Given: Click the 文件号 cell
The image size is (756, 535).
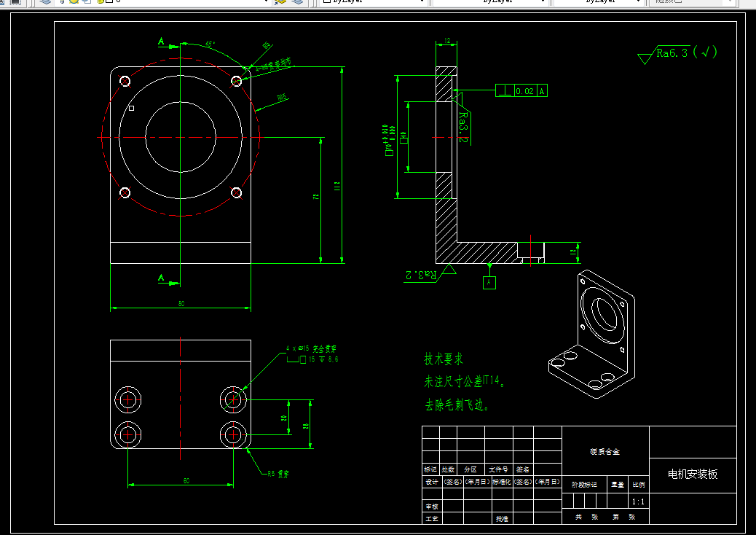Looking at the screenshot, I should pyautogui.click(x=498, y=469).
